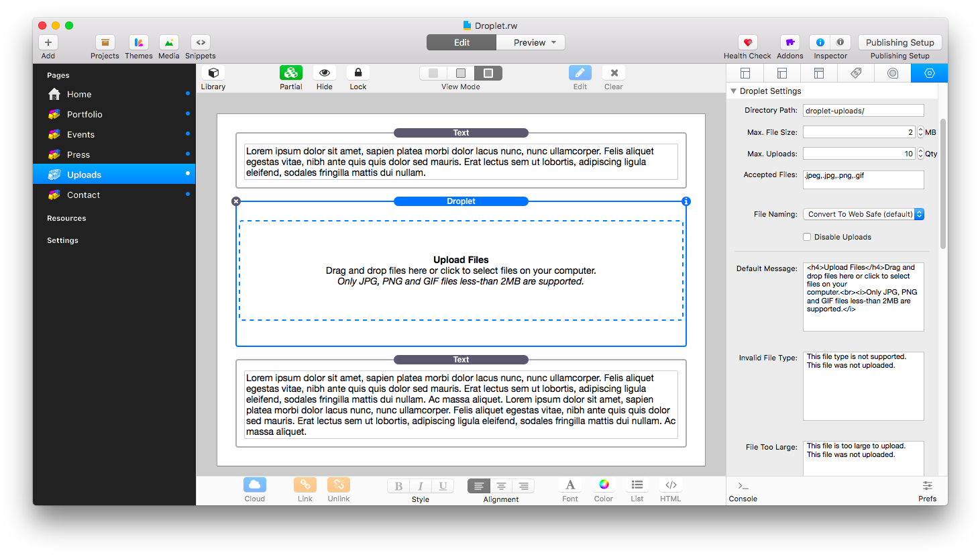
Task: Lock the selected stack
Action: point(358,73)
